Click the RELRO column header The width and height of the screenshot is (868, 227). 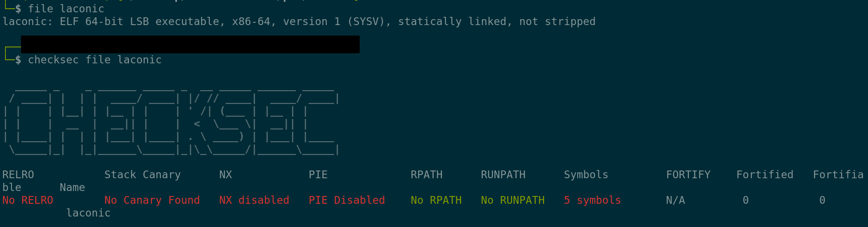pyautogui.click(x=18, y=175)
